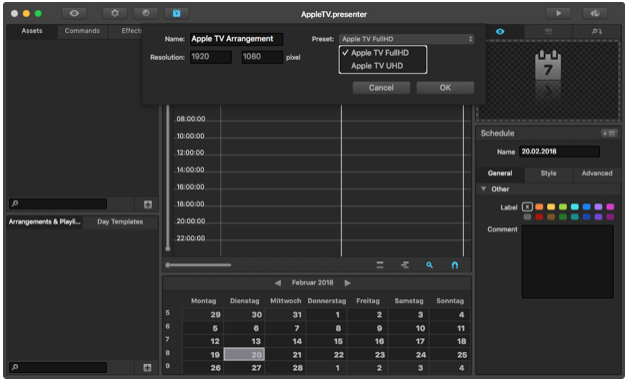The width and height of the screenshot is (630, 382).
Task: Select day 12 under Montag
Action: [x=203, y=341]
